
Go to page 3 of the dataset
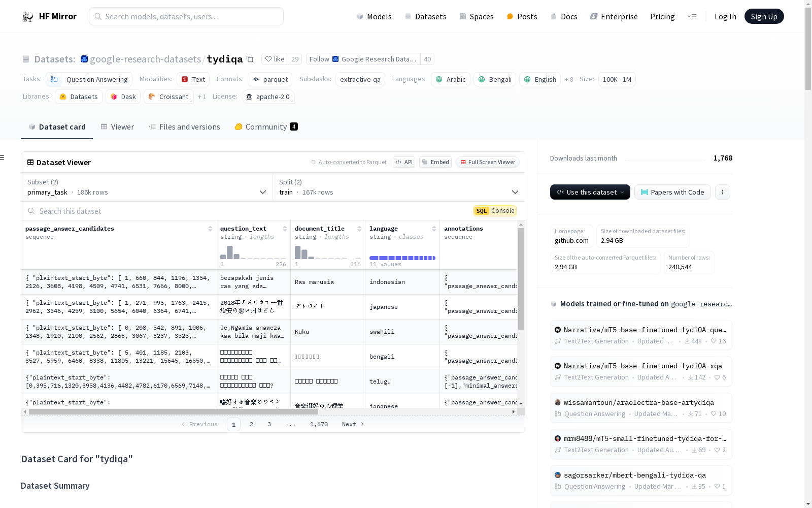click(269, 424)
